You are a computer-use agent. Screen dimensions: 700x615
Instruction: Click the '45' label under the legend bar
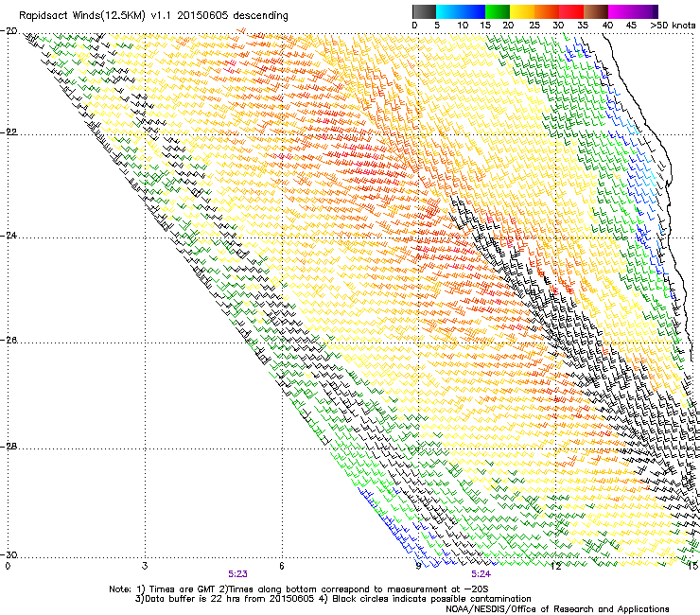(631, 26)
